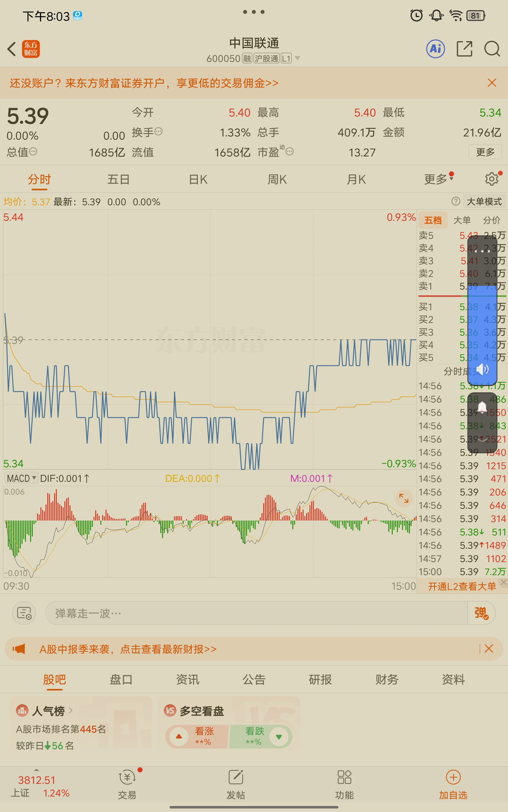Tap the 多空看盘 VS icon

170,710
